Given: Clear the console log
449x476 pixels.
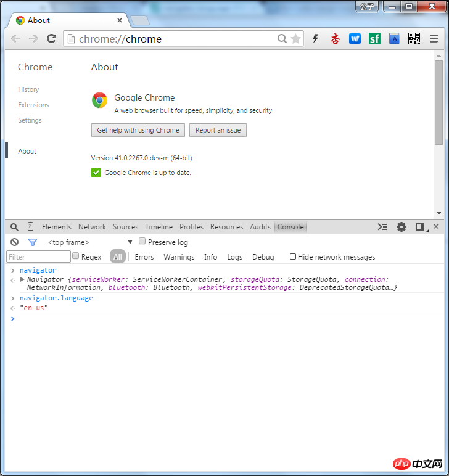Looking at the screenshot, I should tap(14, 242).
